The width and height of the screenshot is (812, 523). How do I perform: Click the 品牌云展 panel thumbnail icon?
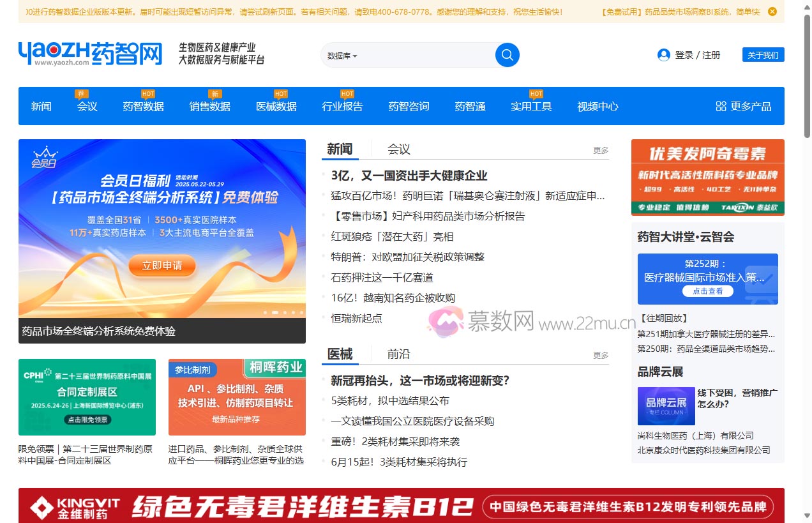tap(666, 406)
